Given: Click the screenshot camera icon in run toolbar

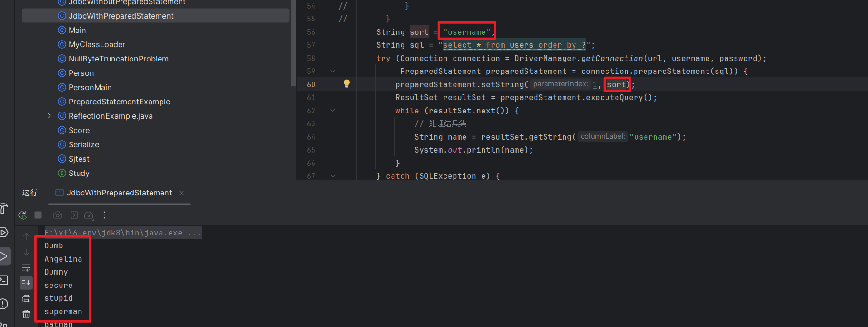Looking at the screenshot, I should tap(58, 215).
